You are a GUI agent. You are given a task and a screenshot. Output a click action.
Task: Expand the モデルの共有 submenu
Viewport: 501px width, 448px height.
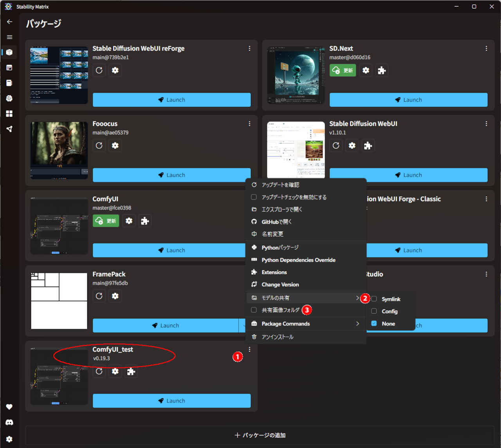306,298
